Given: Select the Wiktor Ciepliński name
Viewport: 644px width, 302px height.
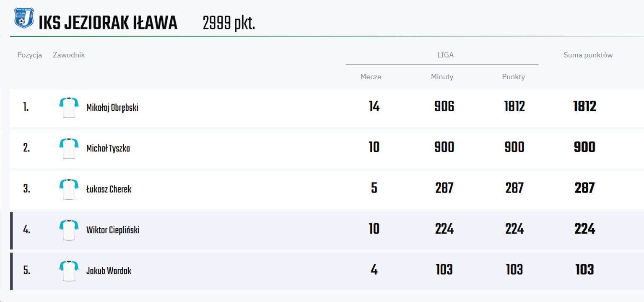Looking at the screenshot, I should (113, 230).
